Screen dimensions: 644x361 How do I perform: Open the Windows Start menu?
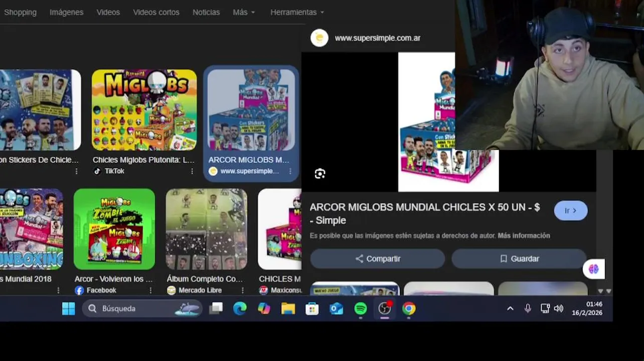68,308
